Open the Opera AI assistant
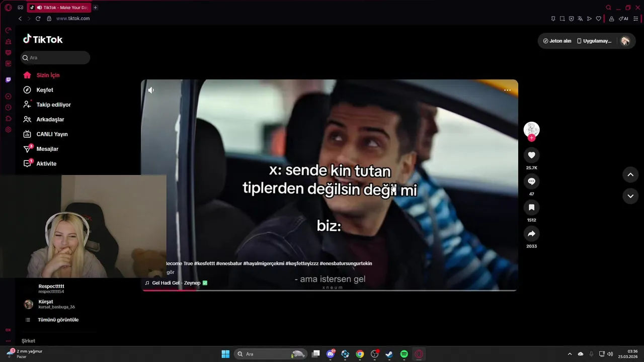The image size is (644, 362). (x=623, y=19)
